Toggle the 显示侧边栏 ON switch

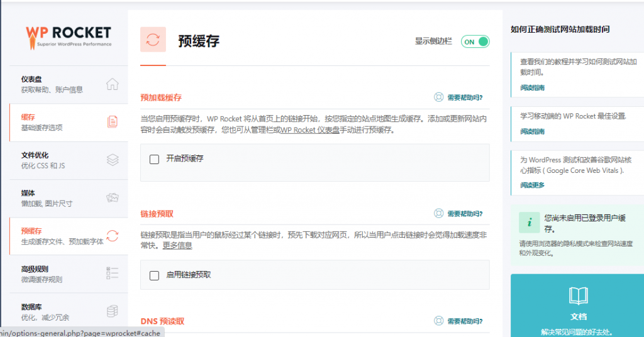tap(475, 41)
